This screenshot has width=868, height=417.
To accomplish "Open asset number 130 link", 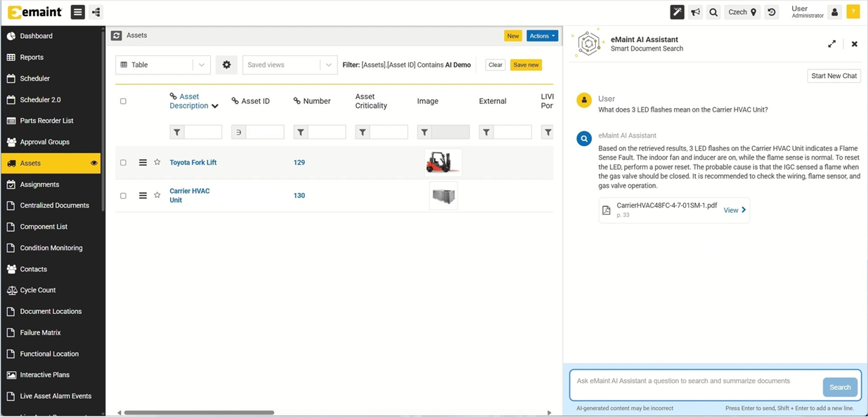I will pyautogui.click(x=299, y=195).
